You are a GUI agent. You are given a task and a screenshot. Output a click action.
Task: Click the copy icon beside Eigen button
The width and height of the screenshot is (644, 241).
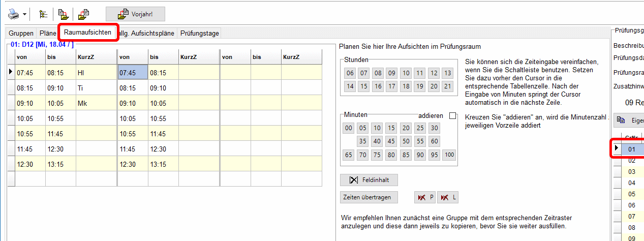click(x=621, y=120)
